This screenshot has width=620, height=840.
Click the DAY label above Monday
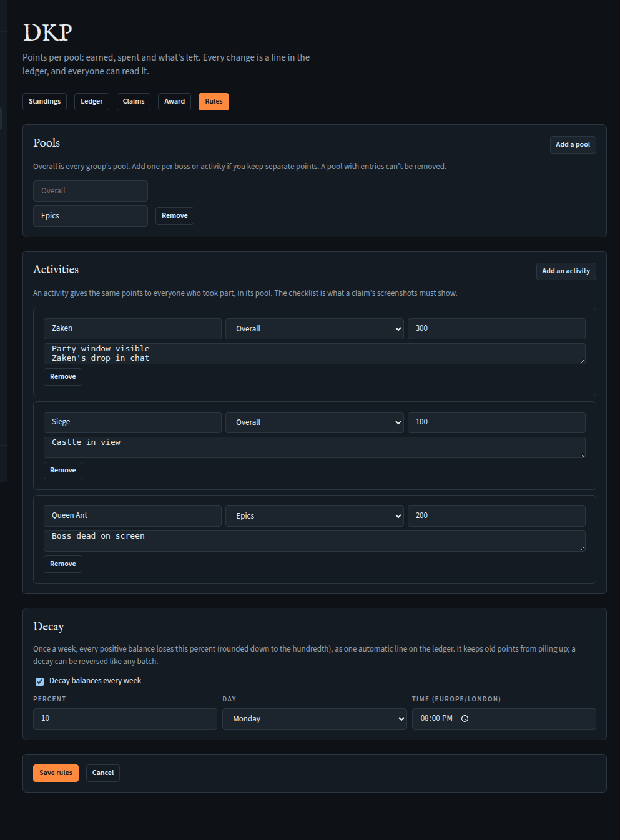[x=229, y=700]
